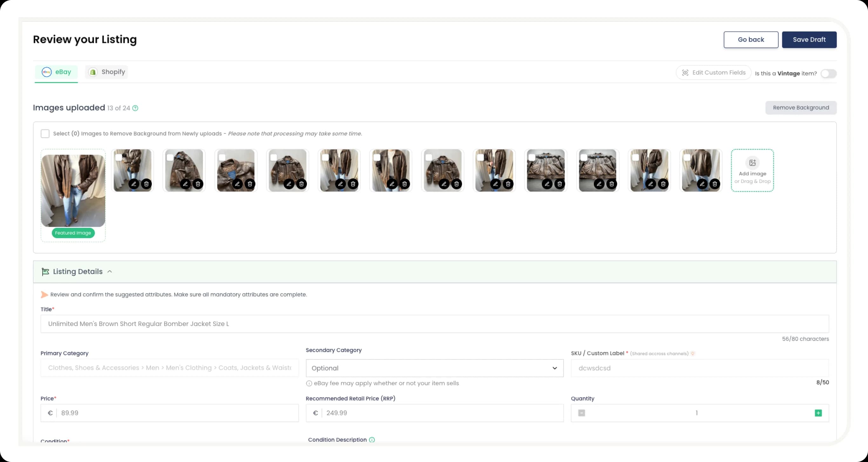Open the Secondary Category dropdown
The height and width of the screenshot is (462, 868).
tap(434, 368)
